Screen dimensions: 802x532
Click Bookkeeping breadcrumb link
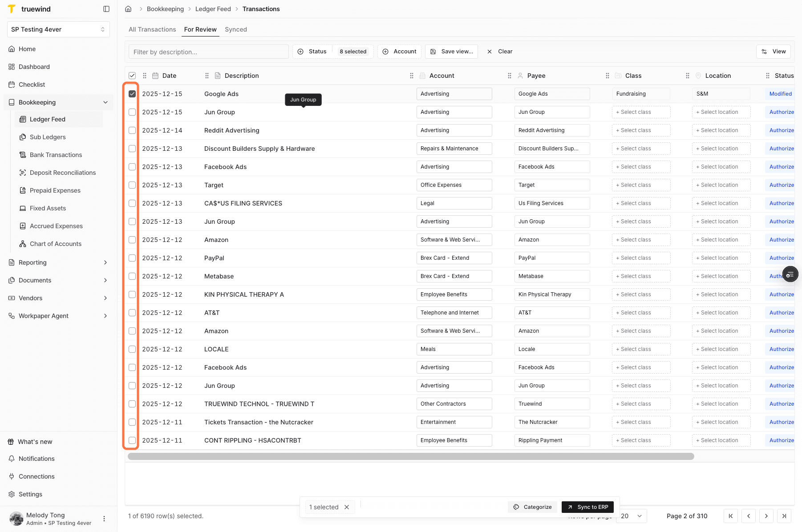[165, 9]
